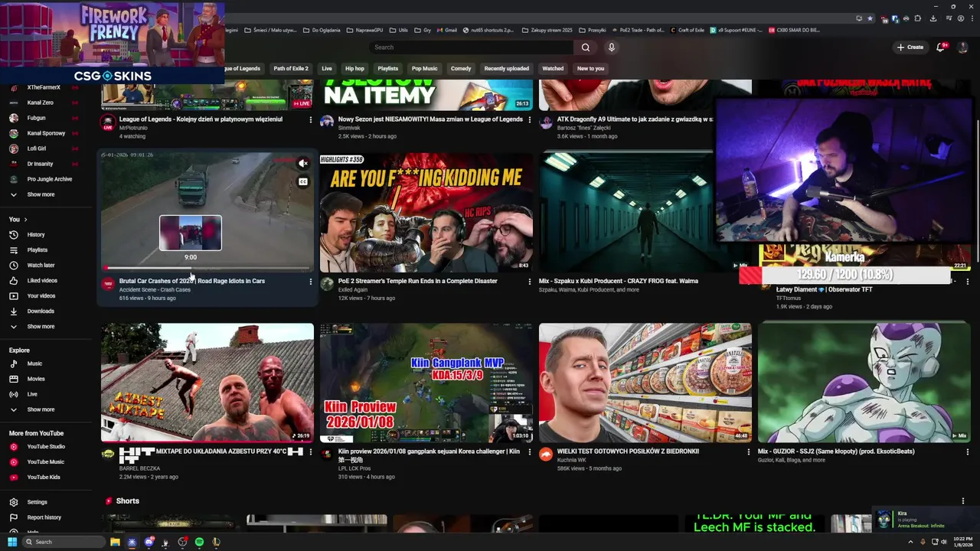
Task: Open Movies under Explore
Action: [36, 379]
